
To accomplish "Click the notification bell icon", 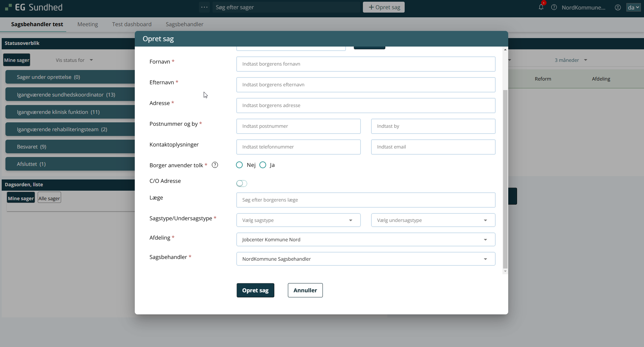I will tap(541, 7).
